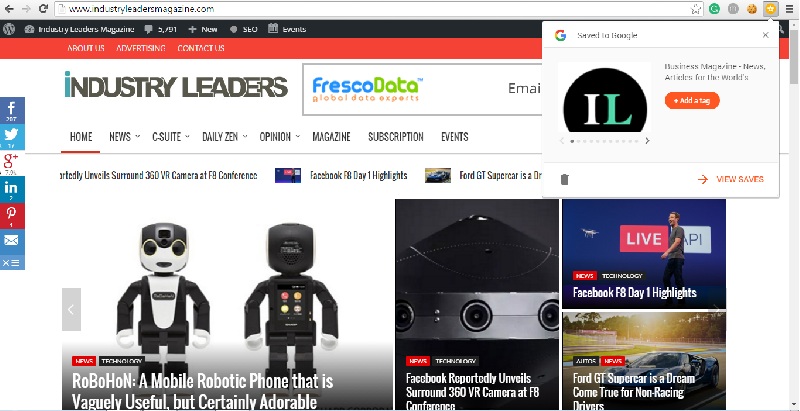This screenshot has height=411, width=800.
Task: Open the WordPress logo admin menu
Action: click(x=9, y=29)
